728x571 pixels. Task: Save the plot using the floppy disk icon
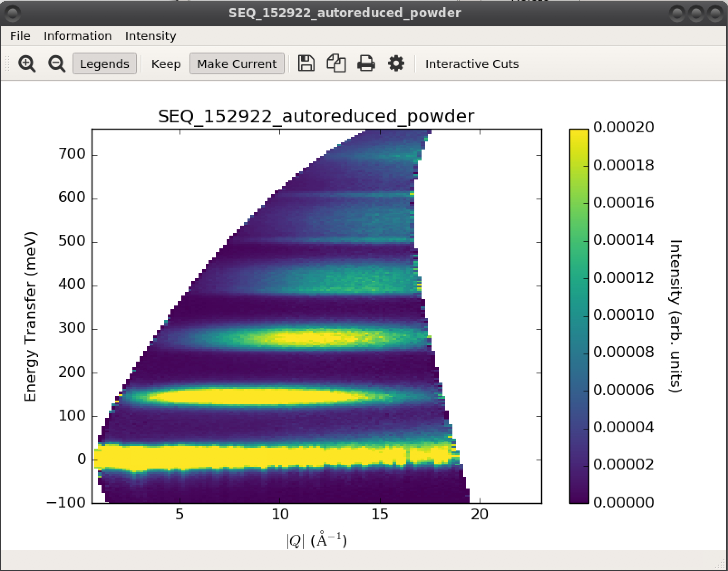306,63
